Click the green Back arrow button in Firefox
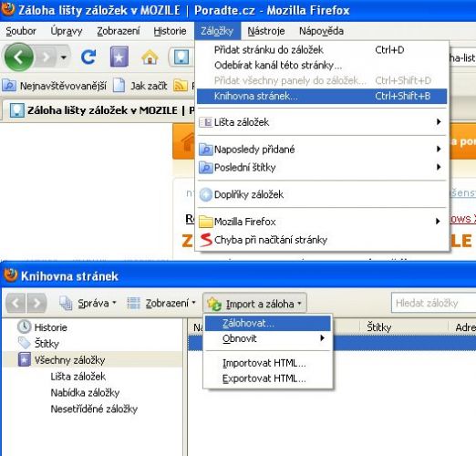476x456 pixels. (19, 57)
